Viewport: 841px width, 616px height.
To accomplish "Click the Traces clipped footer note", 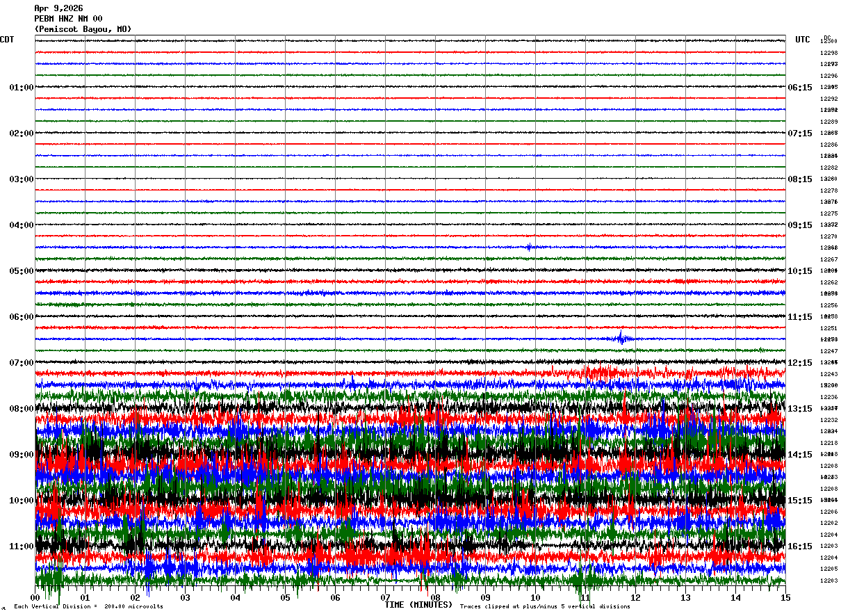I will click(545, 607).
